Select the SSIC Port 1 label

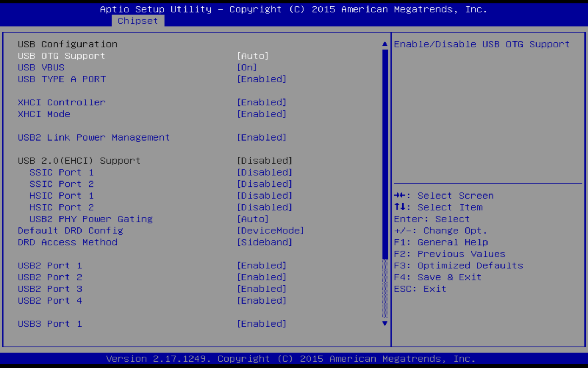point(62,172)
